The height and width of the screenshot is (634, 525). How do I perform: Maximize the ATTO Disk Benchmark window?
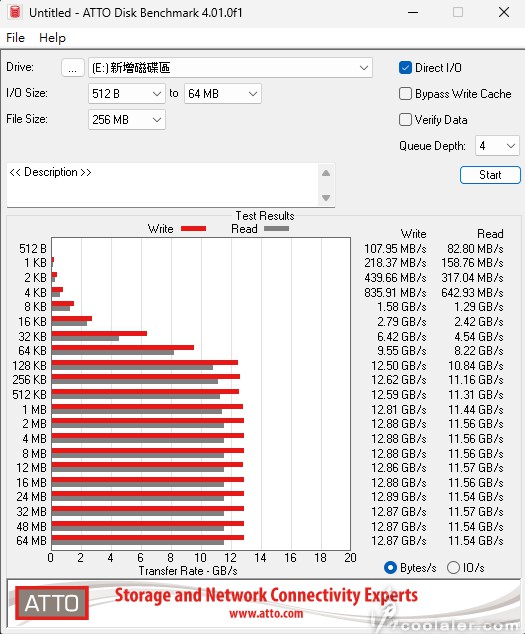pyautogui.click(x=458, y=13)
